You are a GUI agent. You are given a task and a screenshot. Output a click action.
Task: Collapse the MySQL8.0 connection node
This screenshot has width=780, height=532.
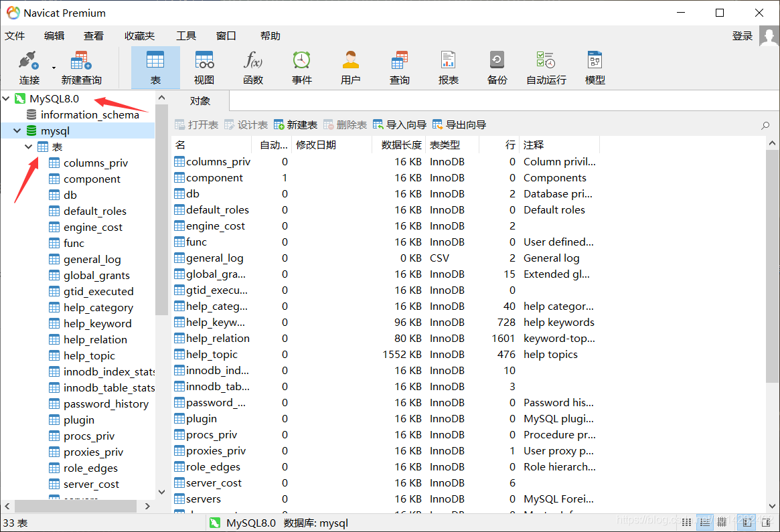pos(6,98)
